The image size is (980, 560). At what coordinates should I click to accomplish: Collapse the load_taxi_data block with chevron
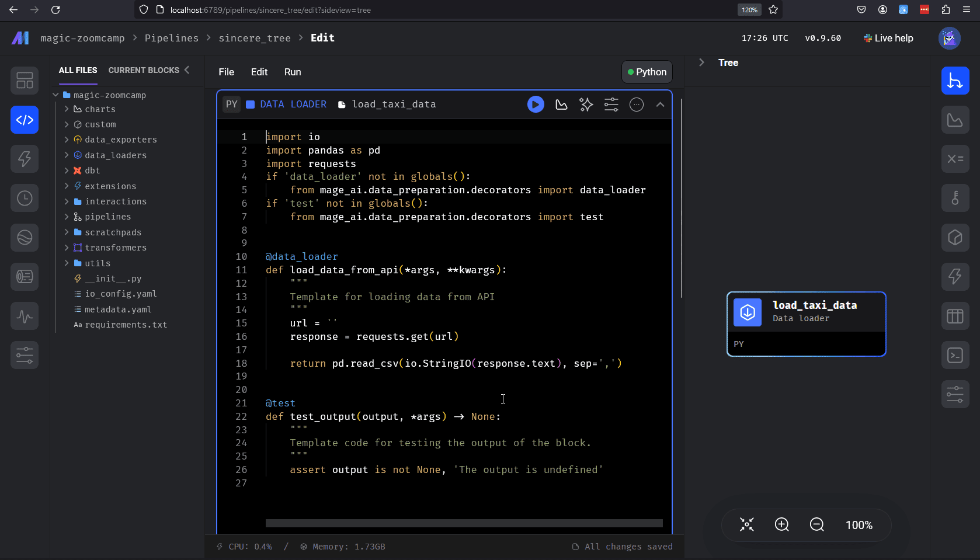660,105
